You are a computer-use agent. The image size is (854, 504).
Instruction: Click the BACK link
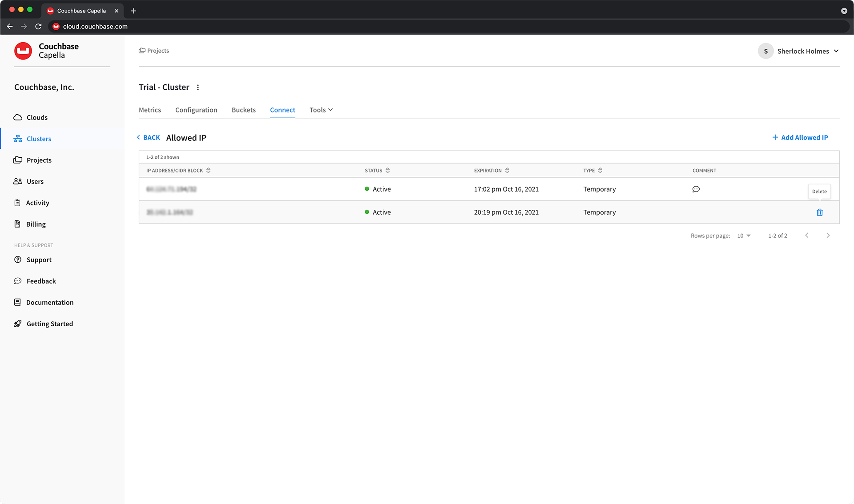(x=148, y=138)
